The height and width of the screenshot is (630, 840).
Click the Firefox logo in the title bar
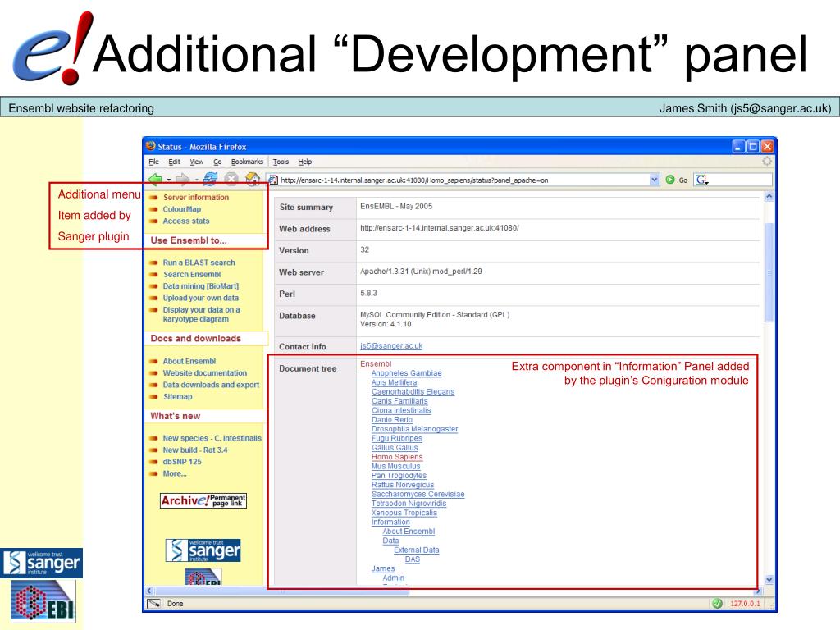tap(151, 146)
